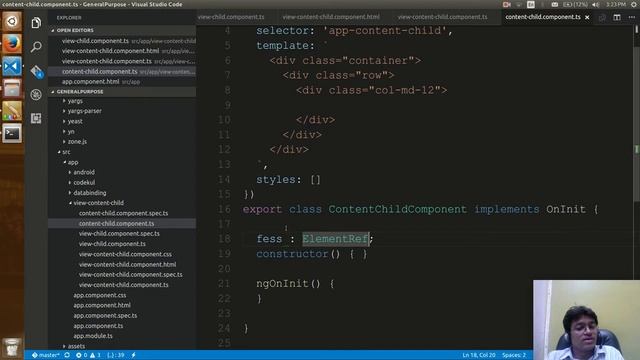Collapse the Open Editors section
The width and height of the screenshot is (640, 360).
click(122, 30)
